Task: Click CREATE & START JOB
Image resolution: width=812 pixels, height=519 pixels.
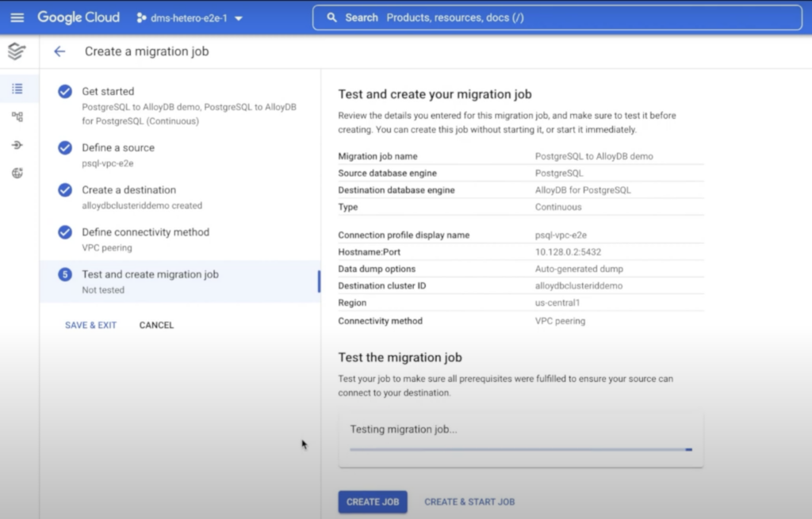Action: (469, 502)
